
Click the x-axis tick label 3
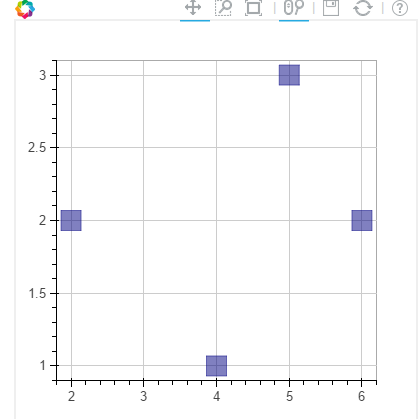coord(143,396)
